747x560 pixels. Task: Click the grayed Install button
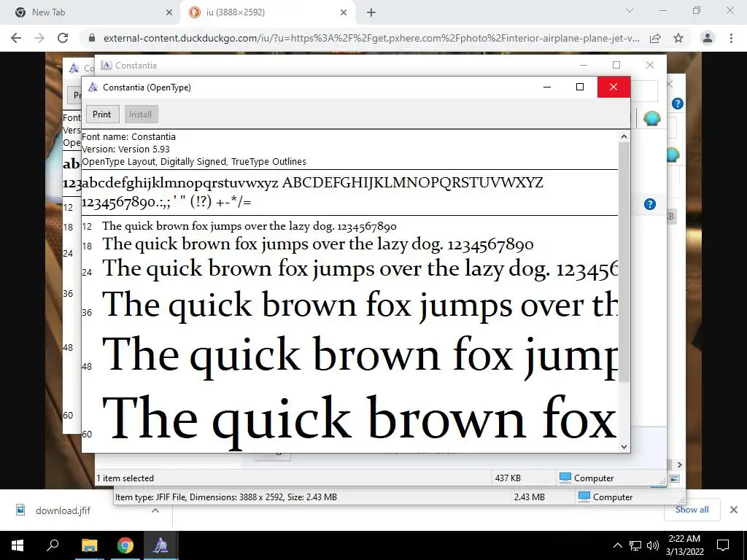coord(140,114)
